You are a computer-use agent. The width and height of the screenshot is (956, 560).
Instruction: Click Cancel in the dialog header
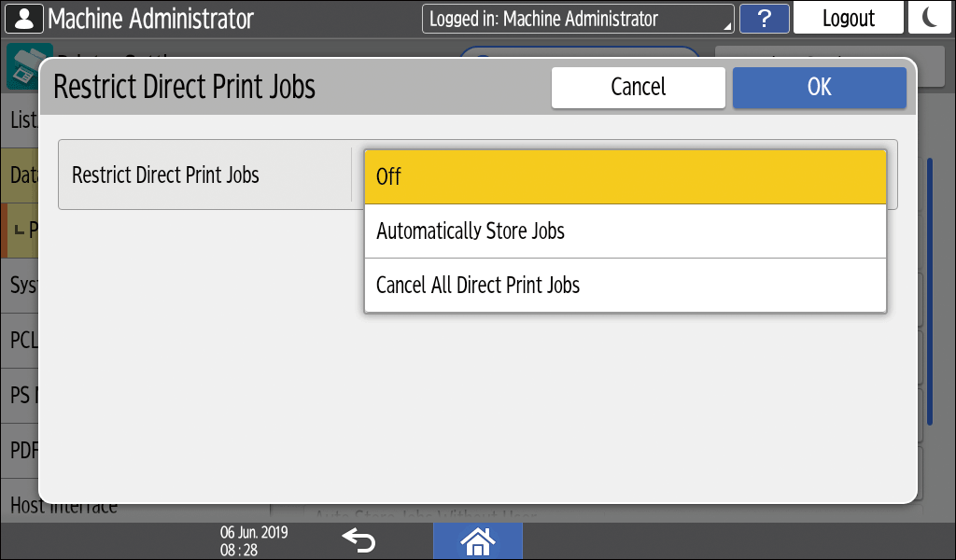638,88
